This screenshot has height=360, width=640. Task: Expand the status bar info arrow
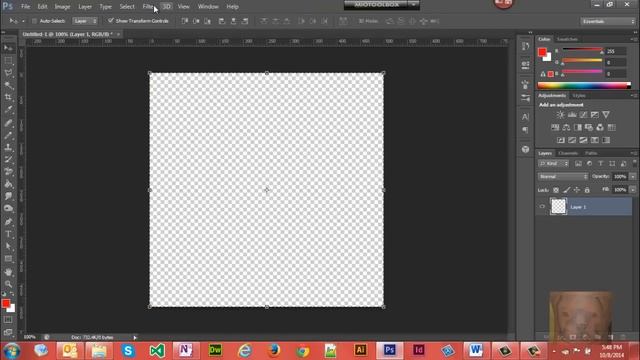click(x=135, y=338)
